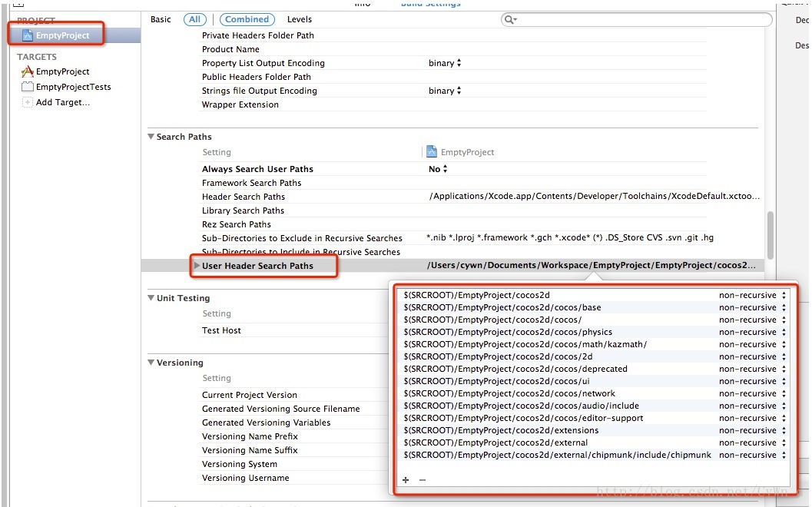Viewport: 812px width, 507px height.
Task: Collapse the Versioning section
Action: pos(151,363)
